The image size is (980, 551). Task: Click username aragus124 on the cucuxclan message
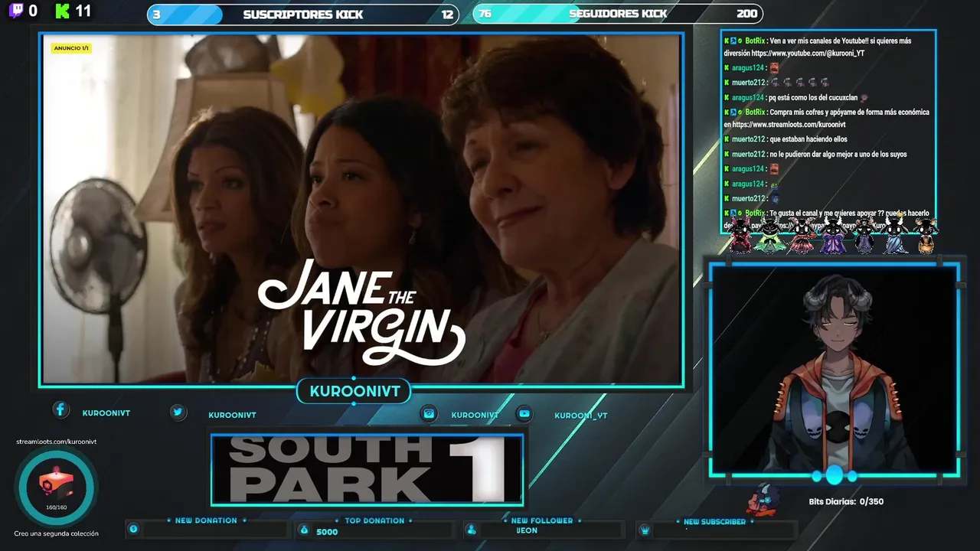click(x=748, y=97)
